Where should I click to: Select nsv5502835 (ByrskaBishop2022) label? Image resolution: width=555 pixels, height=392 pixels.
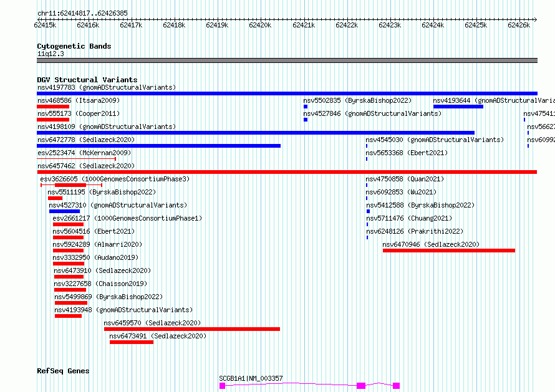click(x=357, y=100)
